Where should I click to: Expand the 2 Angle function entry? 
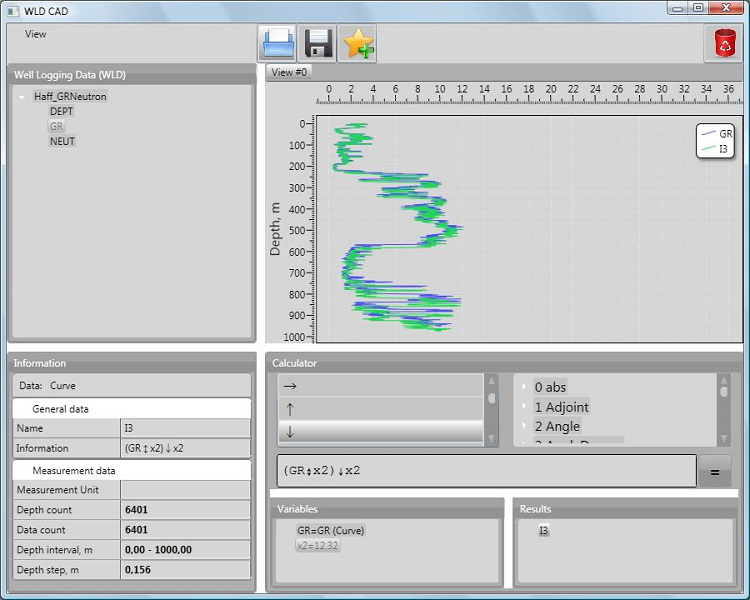tap(524, 427)
